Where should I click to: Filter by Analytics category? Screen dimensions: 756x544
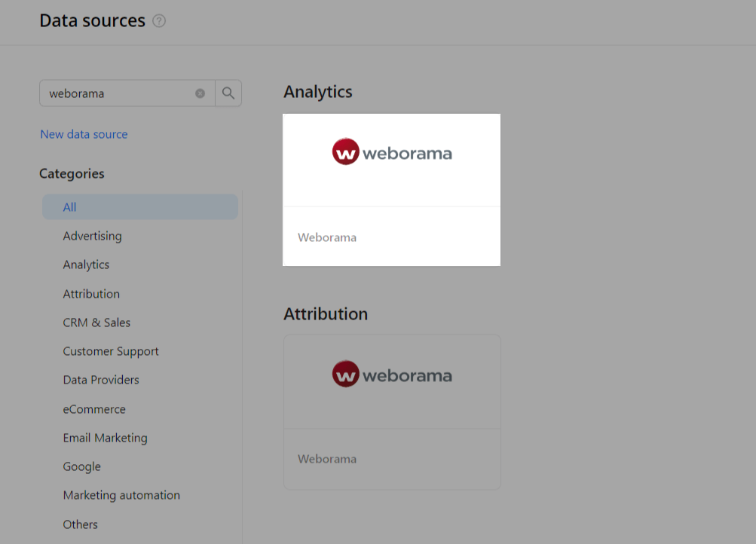pyautogui.click(x=86, y=264)
